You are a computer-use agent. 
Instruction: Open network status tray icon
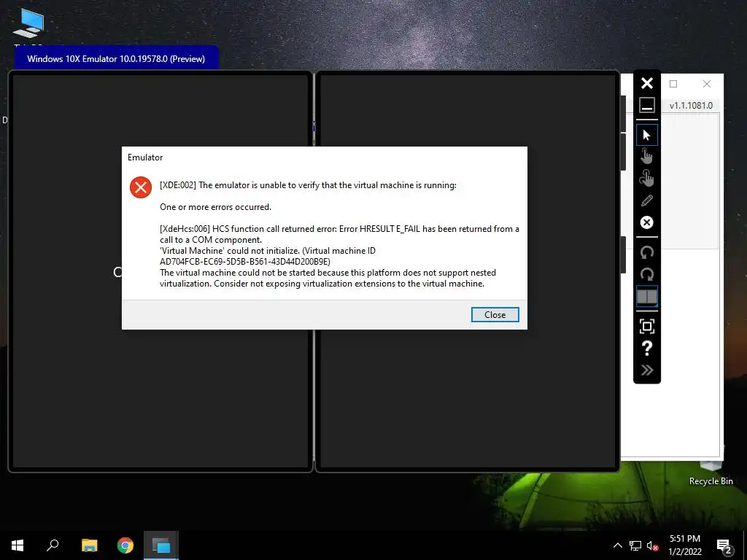point(635,545)
